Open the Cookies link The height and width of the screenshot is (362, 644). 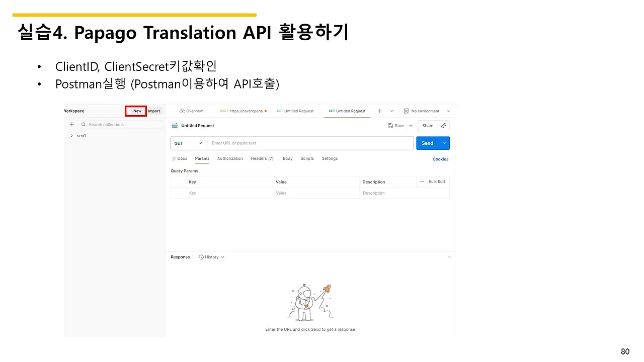click(441, 159)
